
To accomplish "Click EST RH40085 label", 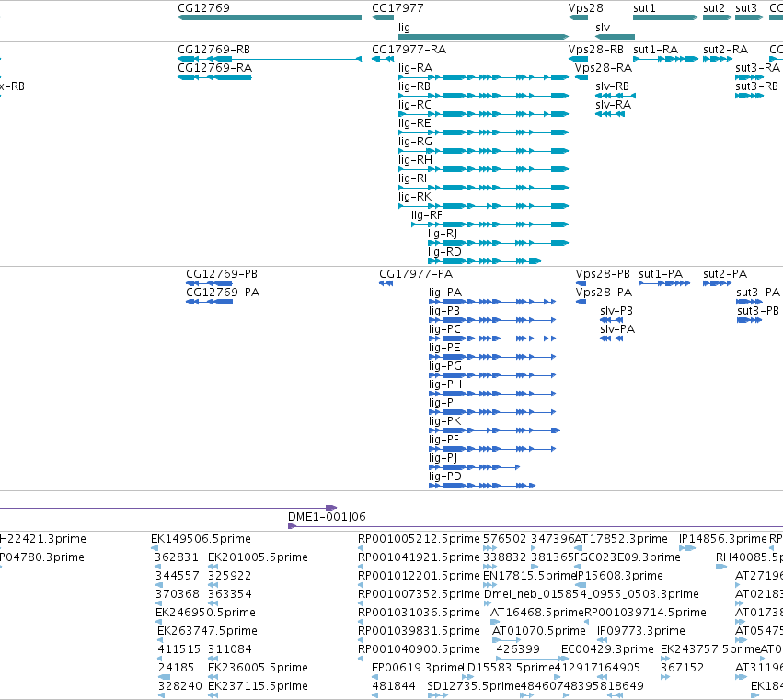I will click(x=749, y=557).
